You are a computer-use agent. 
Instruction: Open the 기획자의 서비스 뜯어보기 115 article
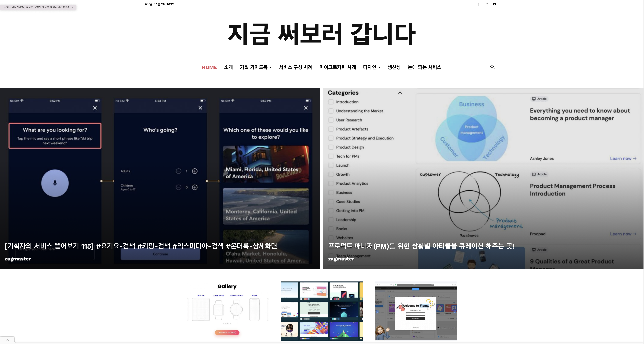click(x=141, y=246)
